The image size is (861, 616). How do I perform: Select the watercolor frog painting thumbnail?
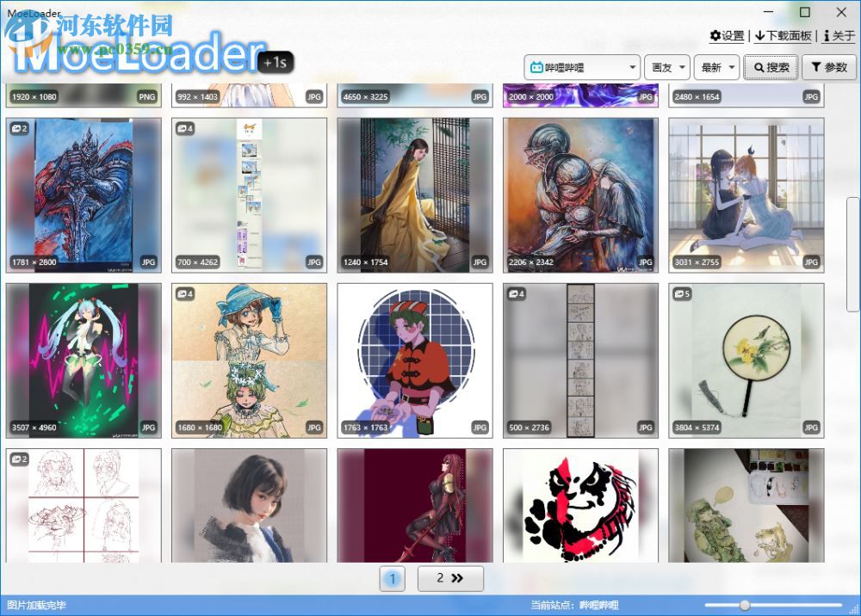point(746,506)
